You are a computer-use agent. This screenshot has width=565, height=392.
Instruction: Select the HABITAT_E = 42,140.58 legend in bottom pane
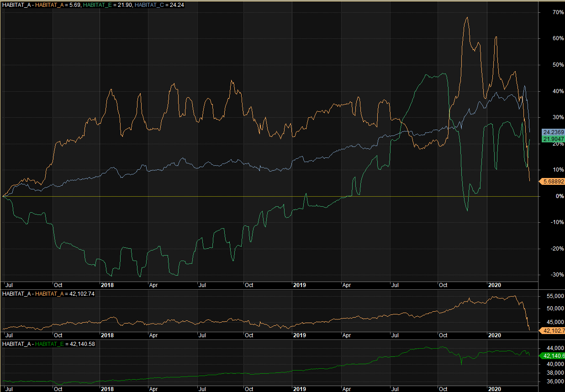[65, 344]
